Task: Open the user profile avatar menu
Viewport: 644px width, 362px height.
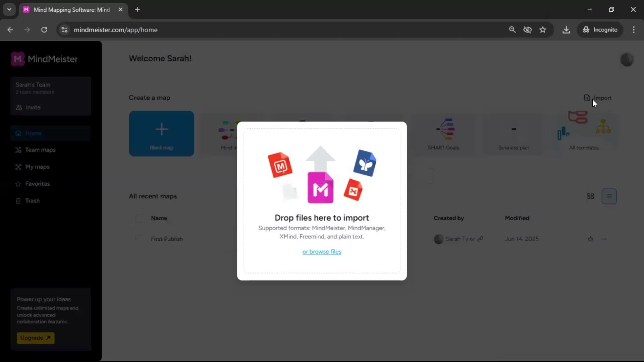Action: click(x=627, y=60)
